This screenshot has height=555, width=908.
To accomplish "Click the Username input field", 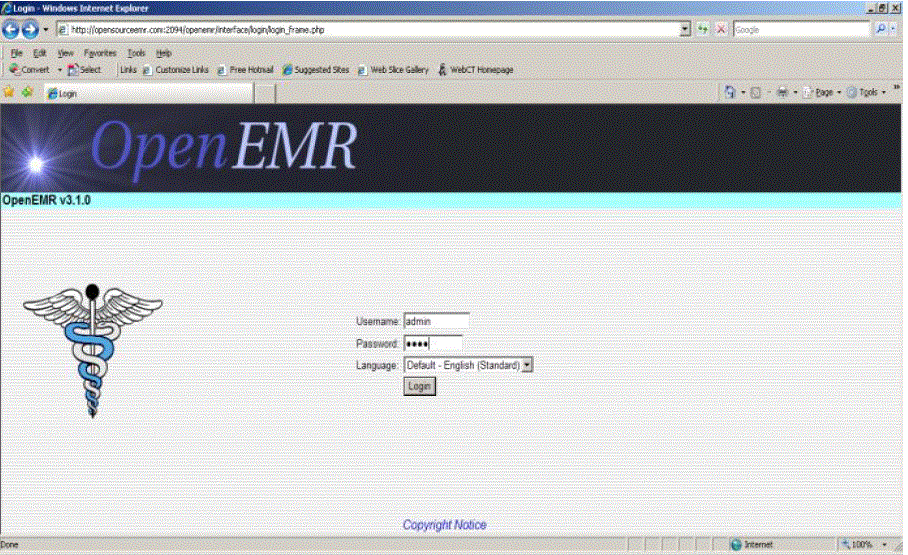I will click(436, 322).
